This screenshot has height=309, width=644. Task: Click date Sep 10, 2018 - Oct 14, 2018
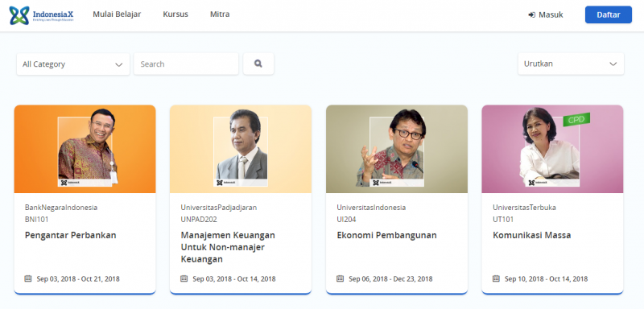pos(547,279)
